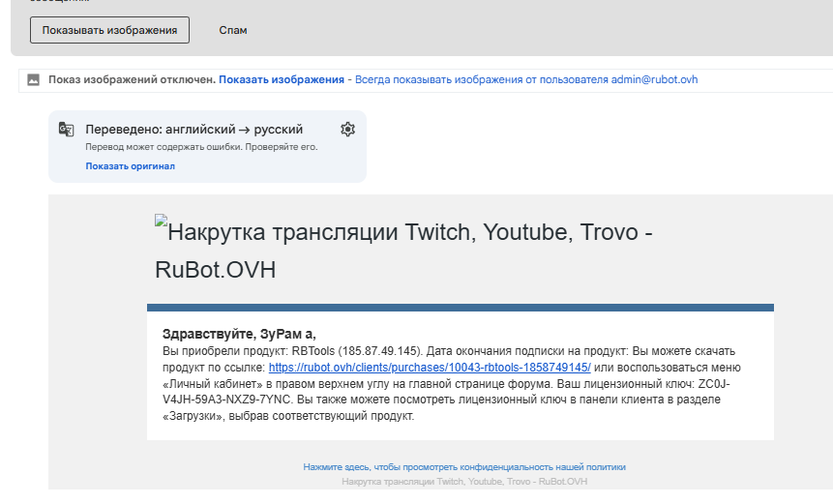
Task: Click the bold "Показ изображений отключен" text
Action: (132, 79)
